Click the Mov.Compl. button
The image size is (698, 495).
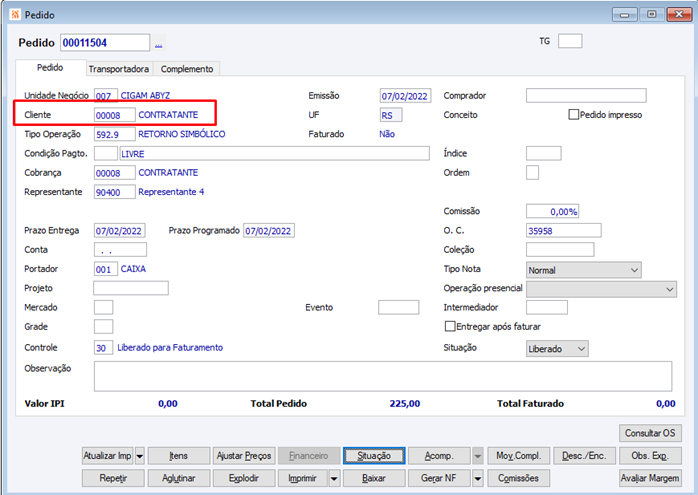click(x=519, y=456)
